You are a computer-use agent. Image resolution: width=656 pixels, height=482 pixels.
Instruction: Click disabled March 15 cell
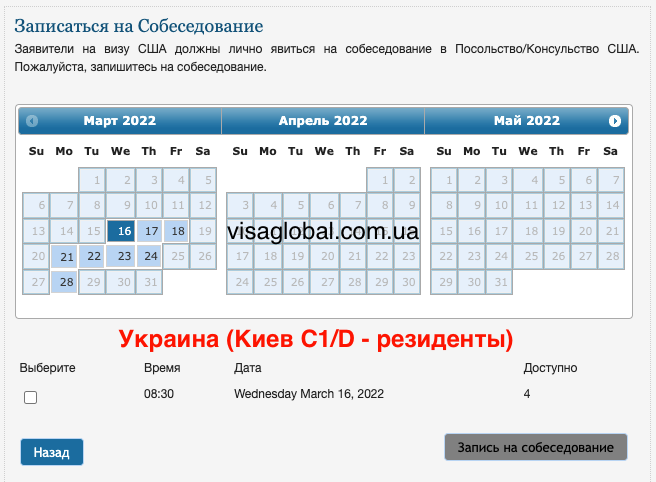[92, 231]
